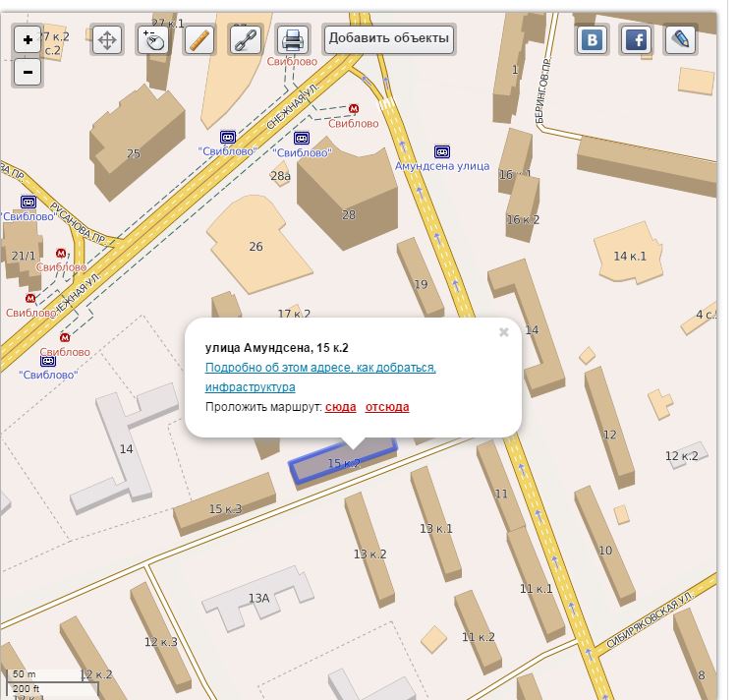Share the map on VKontakte
Viewport: 737px width, 700px height.
[593, 39]
